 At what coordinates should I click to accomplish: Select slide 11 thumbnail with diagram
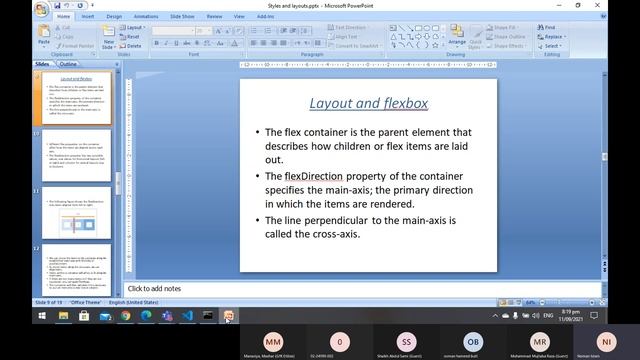(76, 213)
